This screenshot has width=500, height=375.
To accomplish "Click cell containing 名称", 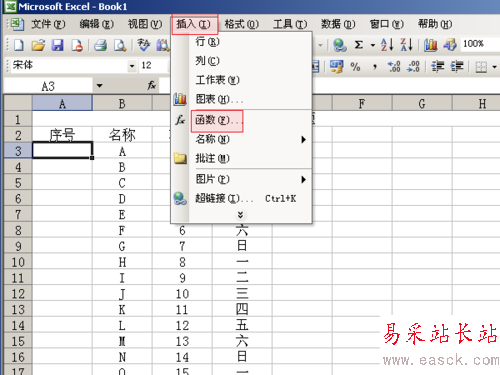I will (122, 135).
